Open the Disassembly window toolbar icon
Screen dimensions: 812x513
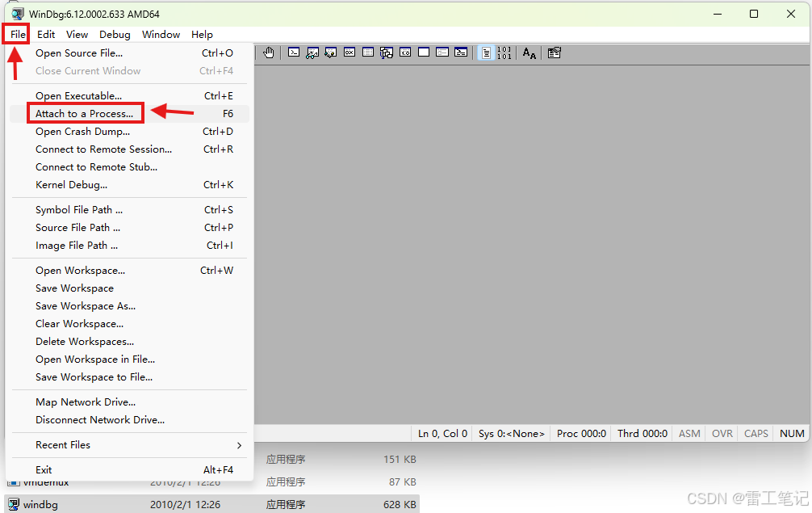405,53
